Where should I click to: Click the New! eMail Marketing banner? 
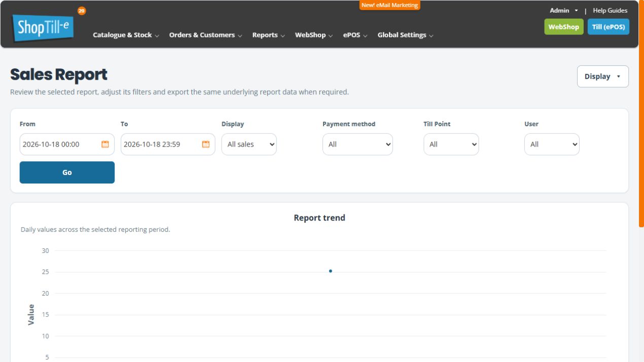[x=390, y=5]
